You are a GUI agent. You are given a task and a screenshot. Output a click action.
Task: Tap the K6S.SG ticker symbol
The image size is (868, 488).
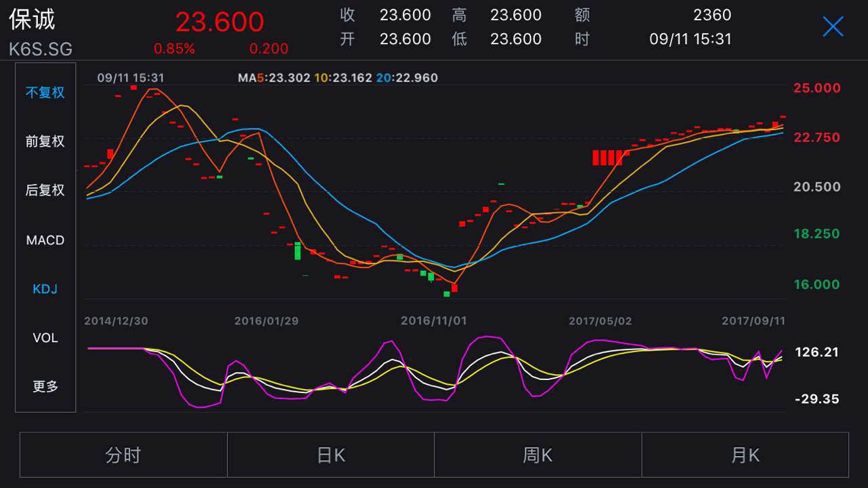41,50
